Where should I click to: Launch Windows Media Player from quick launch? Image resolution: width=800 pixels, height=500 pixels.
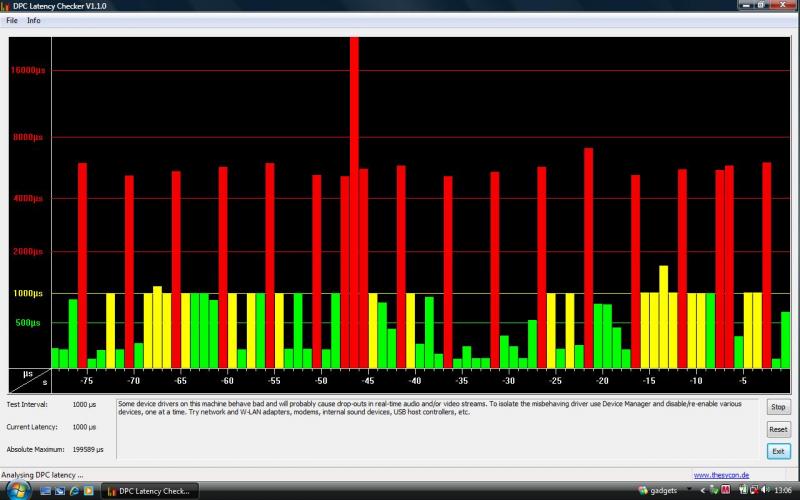pos(88,491)
